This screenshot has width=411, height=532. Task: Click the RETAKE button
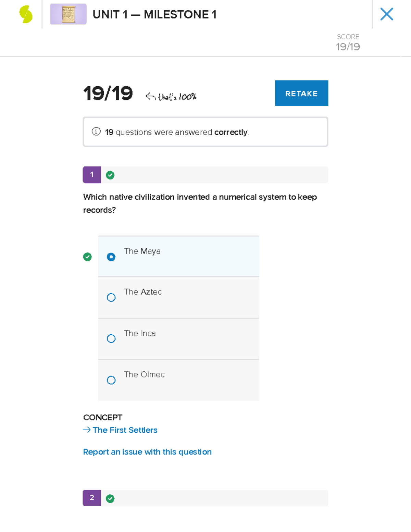point(301,93)
